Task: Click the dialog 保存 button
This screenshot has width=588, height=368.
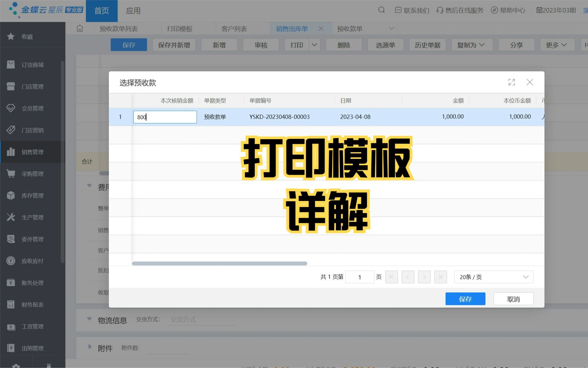Action: 465,299
